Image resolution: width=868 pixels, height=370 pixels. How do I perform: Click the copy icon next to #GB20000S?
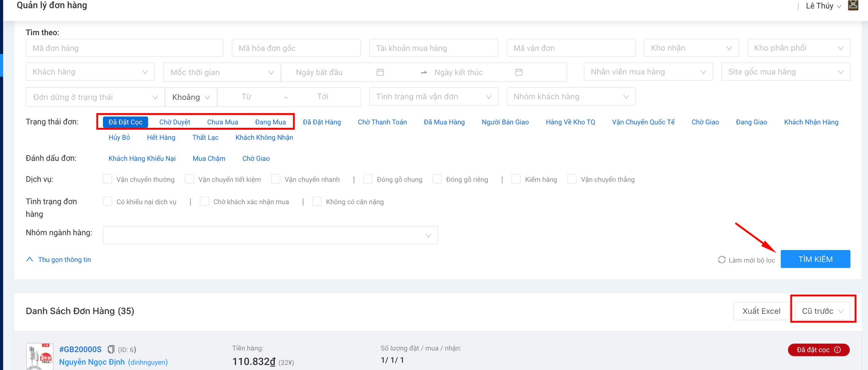click(x=111, y=350)
